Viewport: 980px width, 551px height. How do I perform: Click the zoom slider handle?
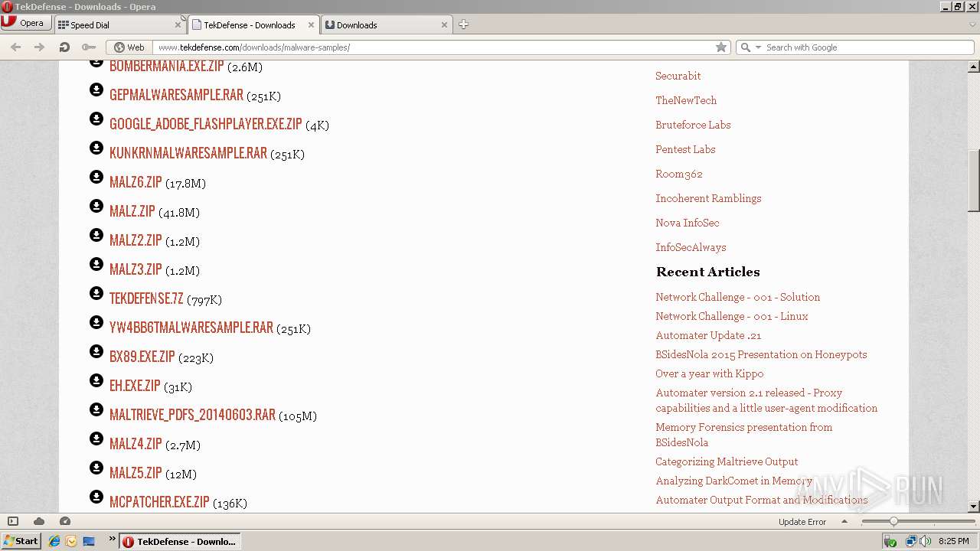point(893,521)
